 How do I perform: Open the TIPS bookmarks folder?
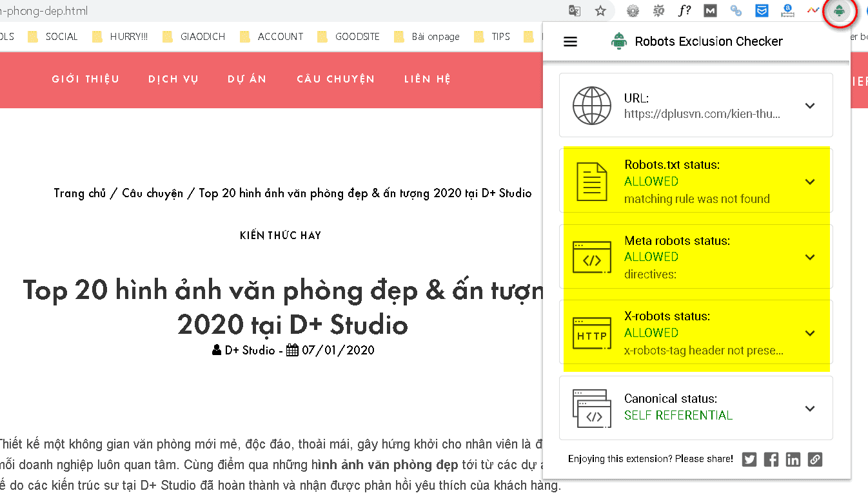(492, 37)
